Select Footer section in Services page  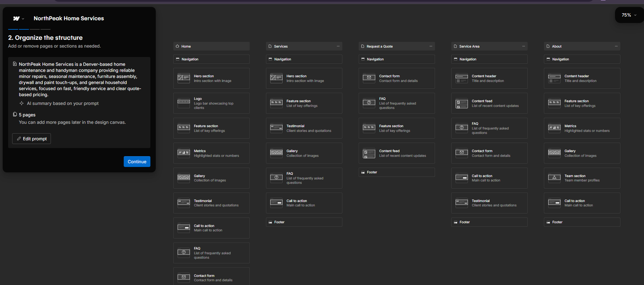[x=304, y=222]
